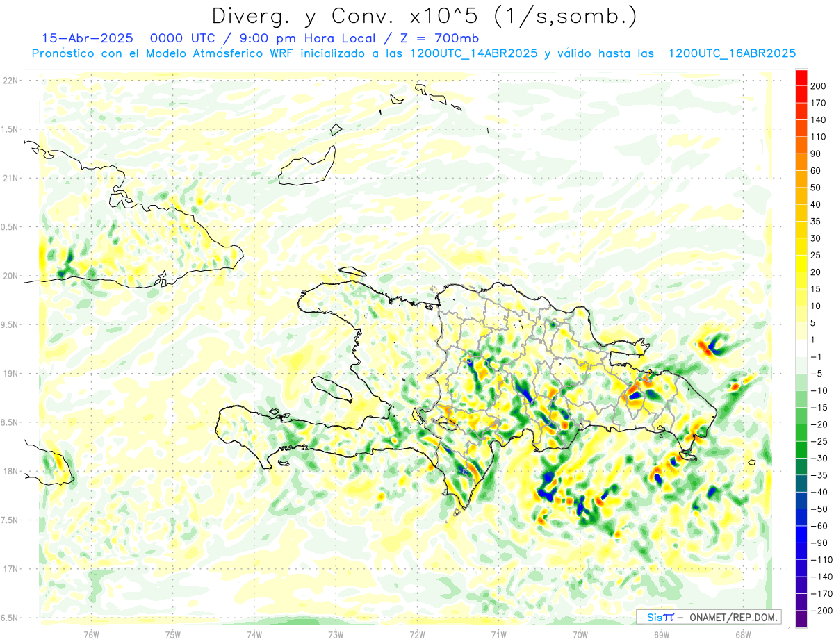Click the '21N' latitude label
Viewport: 834px width, 644px height.
(10, 178)
